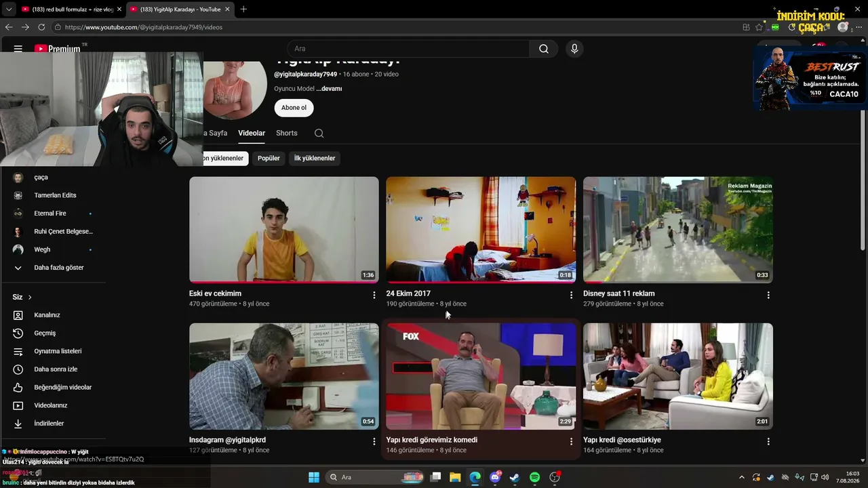Open File Explorer from the taskbar
Image resolution: width=868 pixels, height=488 pixels.
[455, 477]
